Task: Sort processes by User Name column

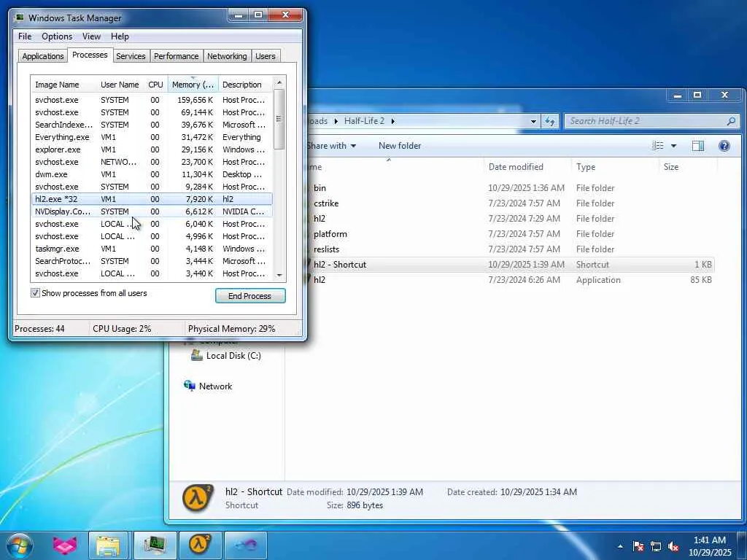Action: click(120, 85)
